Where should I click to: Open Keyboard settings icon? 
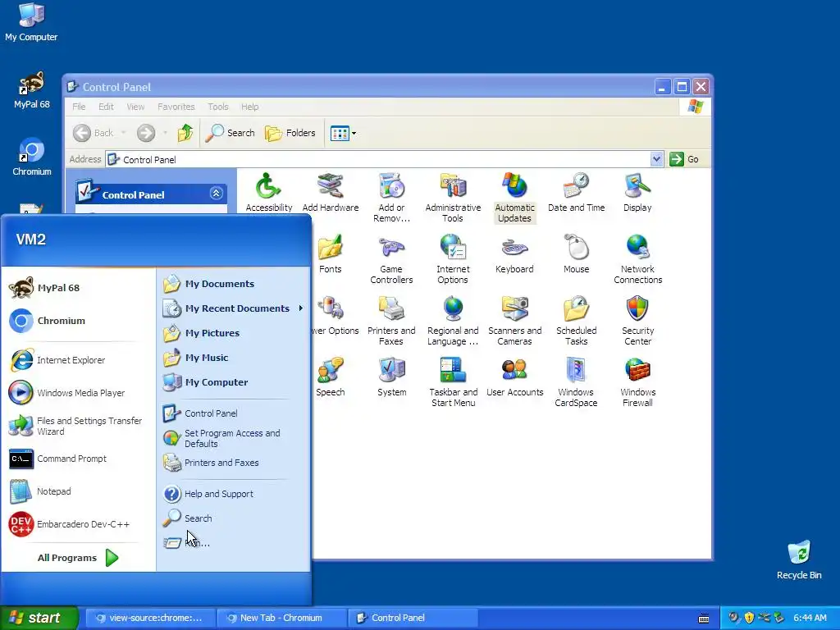pos(514,254)
